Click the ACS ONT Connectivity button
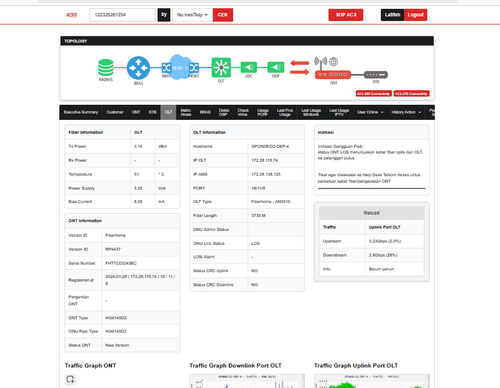The width and height of the screenshot is (500, 388). 373,94
